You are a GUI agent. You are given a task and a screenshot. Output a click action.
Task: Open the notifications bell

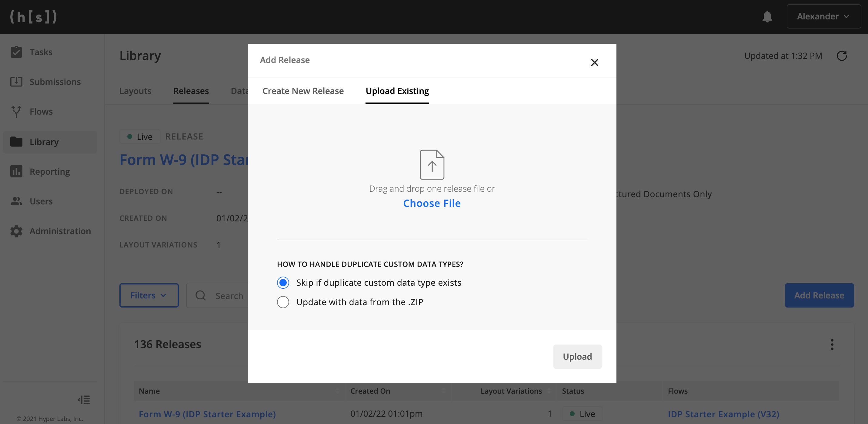pyautogui.click(x=767, y=16)
